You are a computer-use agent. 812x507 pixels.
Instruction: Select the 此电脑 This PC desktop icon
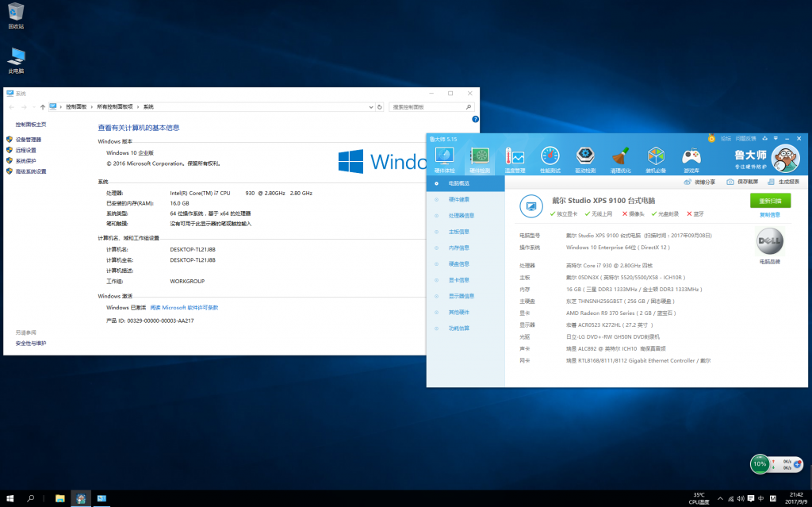click(16, 60)
